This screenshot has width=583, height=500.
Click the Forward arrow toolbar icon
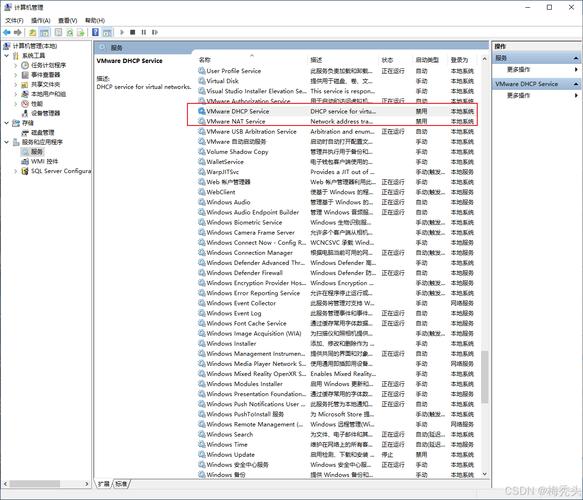tap(17, 32)
